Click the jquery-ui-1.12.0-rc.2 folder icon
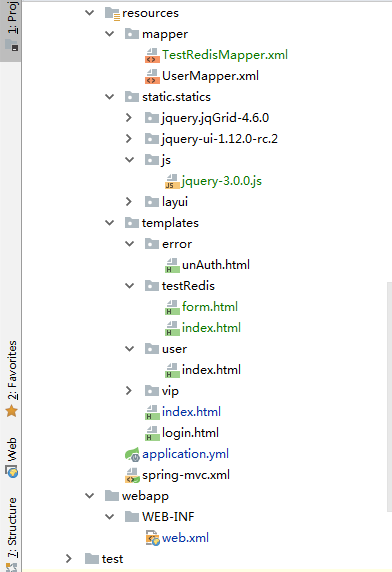This screenshot has width=392, height=572. 152,139
